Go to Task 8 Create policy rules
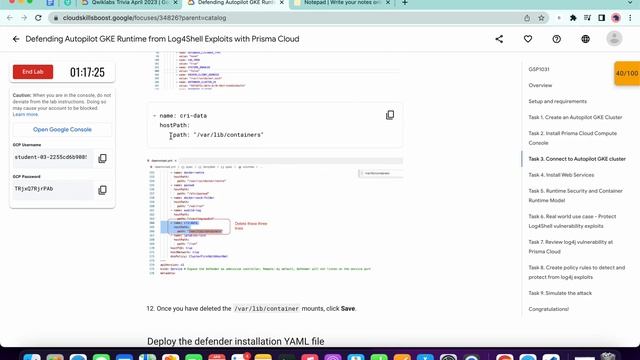 [x=576, y=272]
